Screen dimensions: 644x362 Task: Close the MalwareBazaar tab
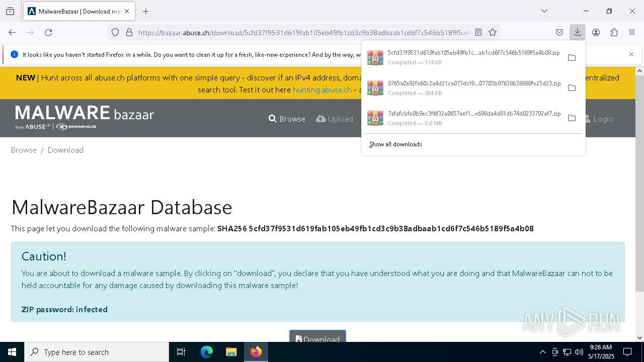point(127,11)
